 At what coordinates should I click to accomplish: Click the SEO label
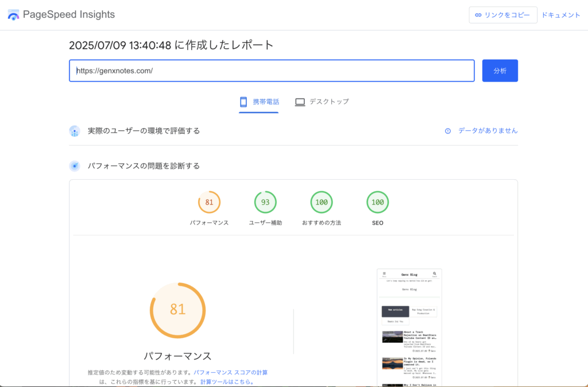click(378, 223)
